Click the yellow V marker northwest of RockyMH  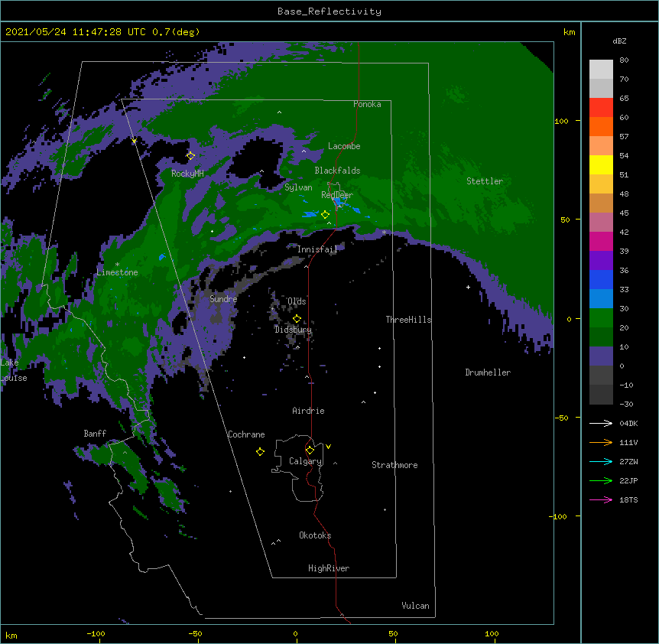pos(134,141)
